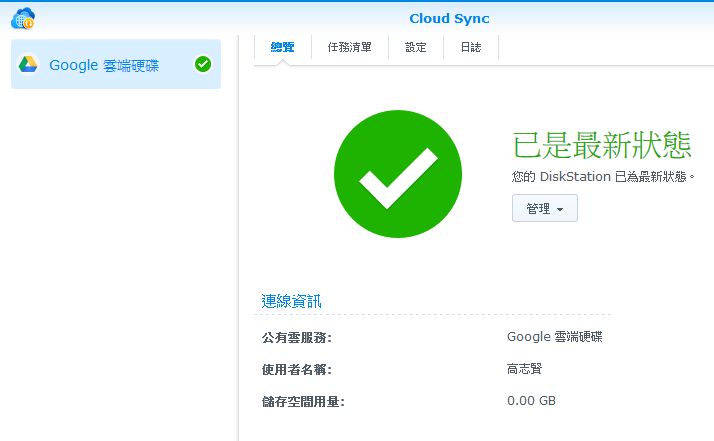This screenshot has height=441, width=714.
Task: Click the 連線資訊 section heading
Action: [291, 301]
